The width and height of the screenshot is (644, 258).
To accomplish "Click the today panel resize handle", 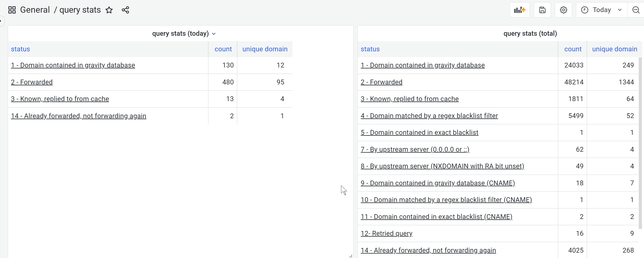I will (351, 256).
